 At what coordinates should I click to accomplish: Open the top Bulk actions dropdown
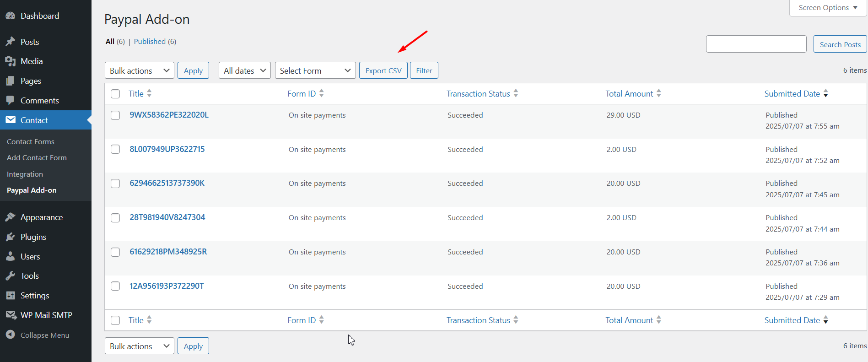140,70
